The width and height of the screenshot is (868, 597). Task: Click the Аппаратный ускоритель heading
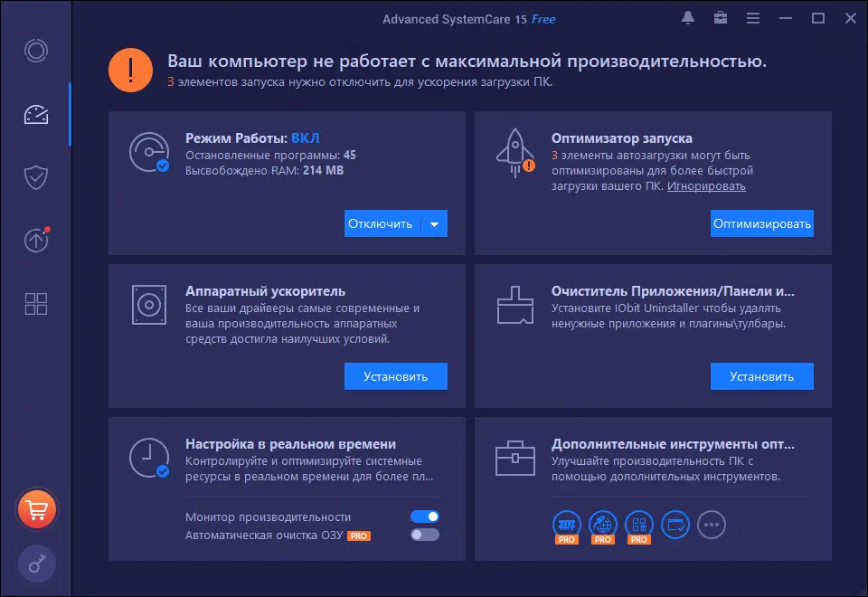coord(265,290)
